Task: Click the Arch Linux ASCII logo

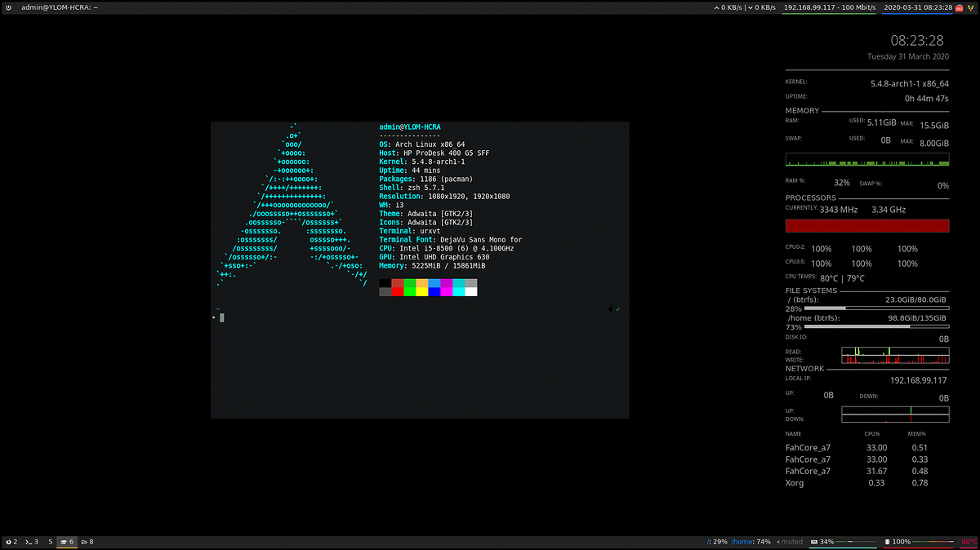Action: pyautogui.click(x=291, y=206)
